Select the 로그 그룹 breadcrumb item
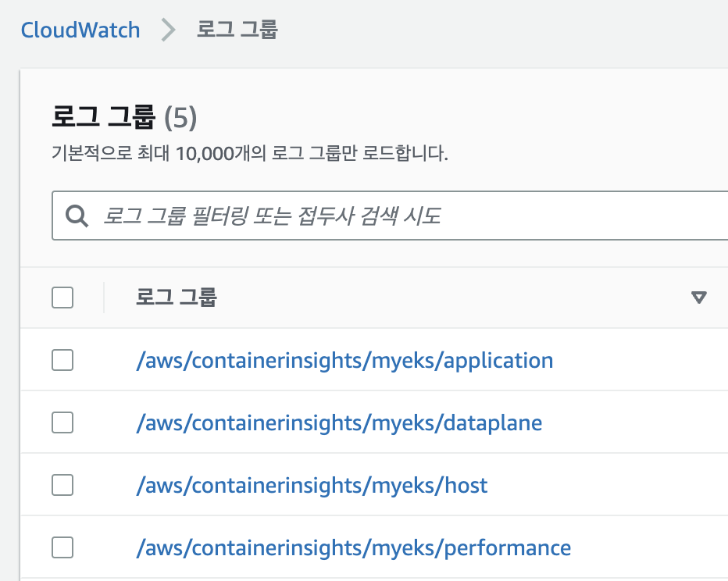Viewport: 728px width, 581px height. pyautogui.click(x=237, y=29)
